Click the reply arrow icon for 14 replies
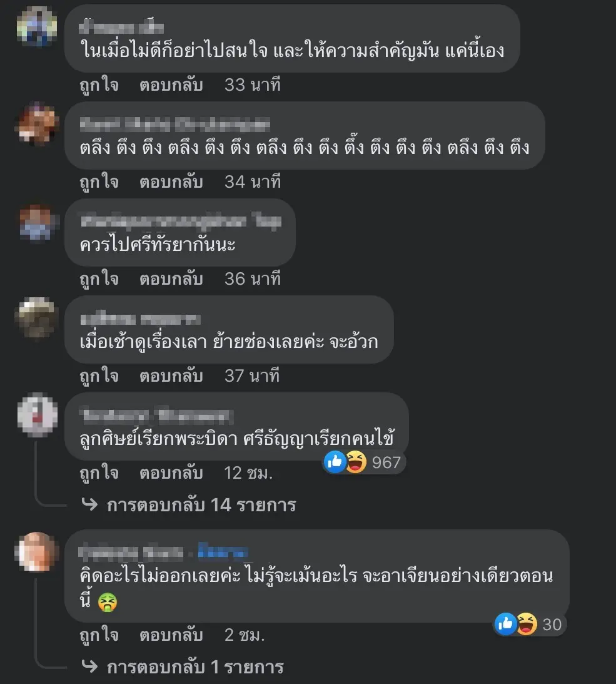Screen dimensions: 616x684 [90, 504]
